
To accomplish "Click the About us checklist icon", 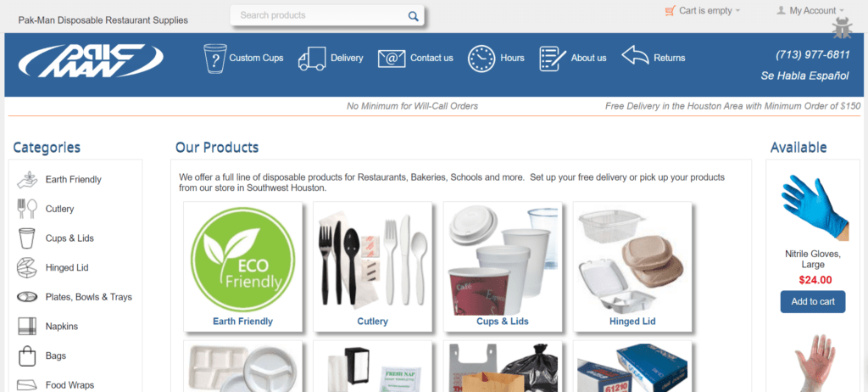I will tap(553, 59).
